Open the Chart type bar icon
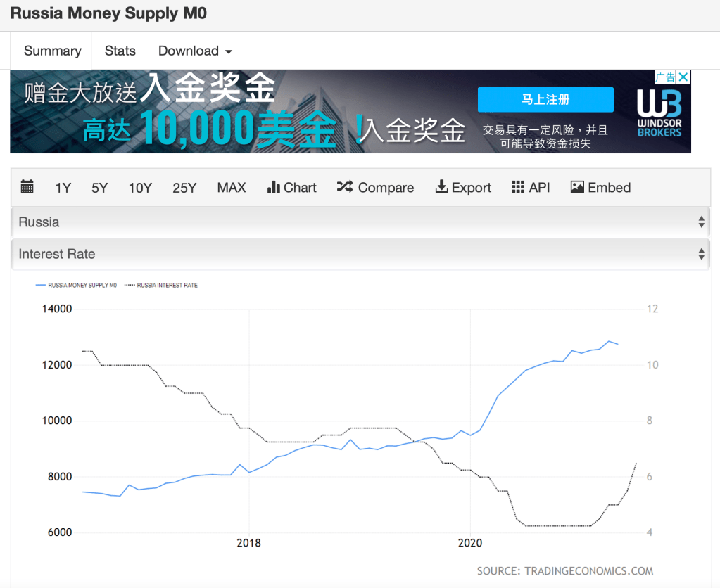Image resolution: width=720 pixels, height=588 pixels. pos(274,187)
